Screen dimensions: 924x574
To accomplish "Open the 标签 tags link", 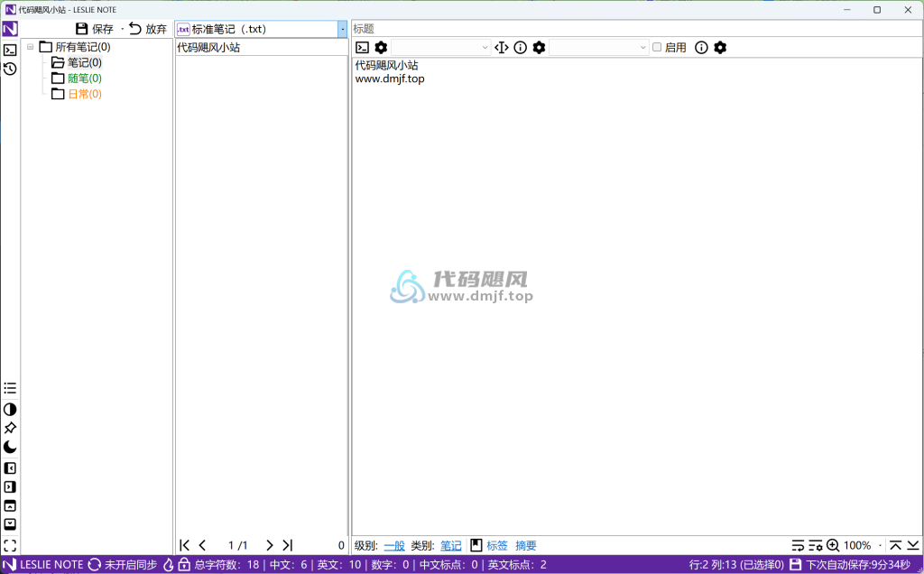I will point(497,546).
